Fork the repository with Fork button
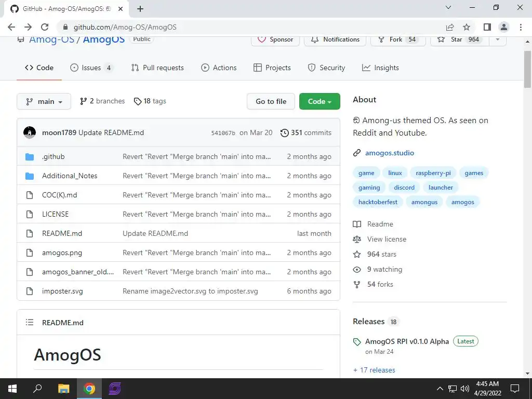Image resolution: width=532 pixels, height=399 pixels. [398, 39]
